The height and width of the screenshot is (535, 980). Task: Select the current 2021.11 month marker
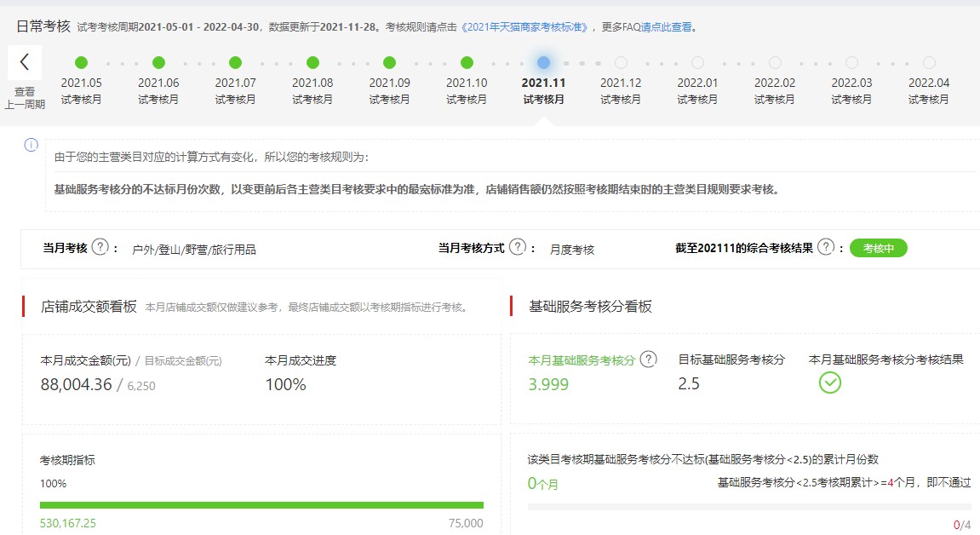pos(544,62)
